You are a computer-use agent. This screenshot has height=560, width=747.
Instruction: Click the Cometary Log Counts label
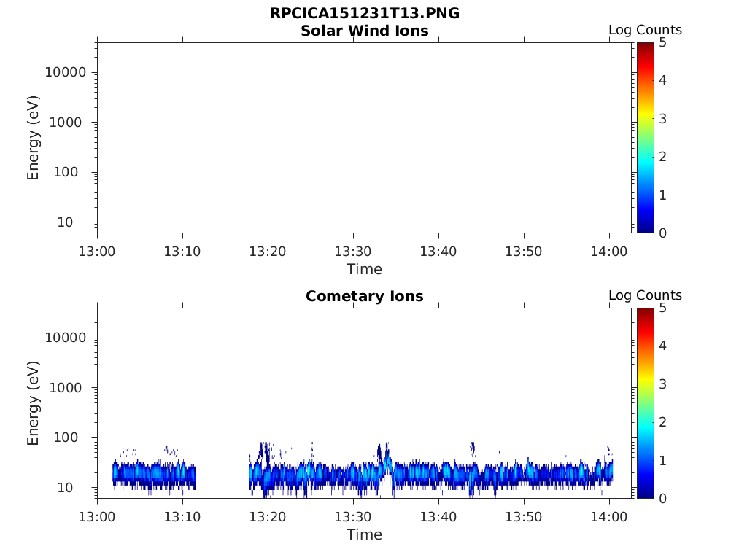click(645, 295)
